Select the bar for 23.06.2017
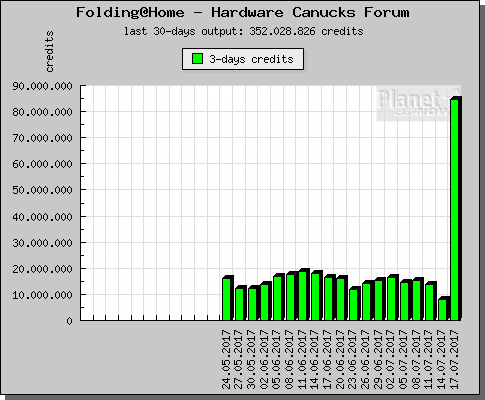 [355, 303]
